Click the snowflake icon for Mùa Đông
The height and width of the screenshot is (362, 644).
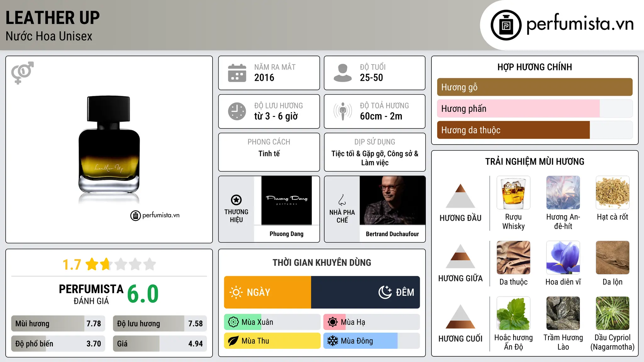coord(333,341)
